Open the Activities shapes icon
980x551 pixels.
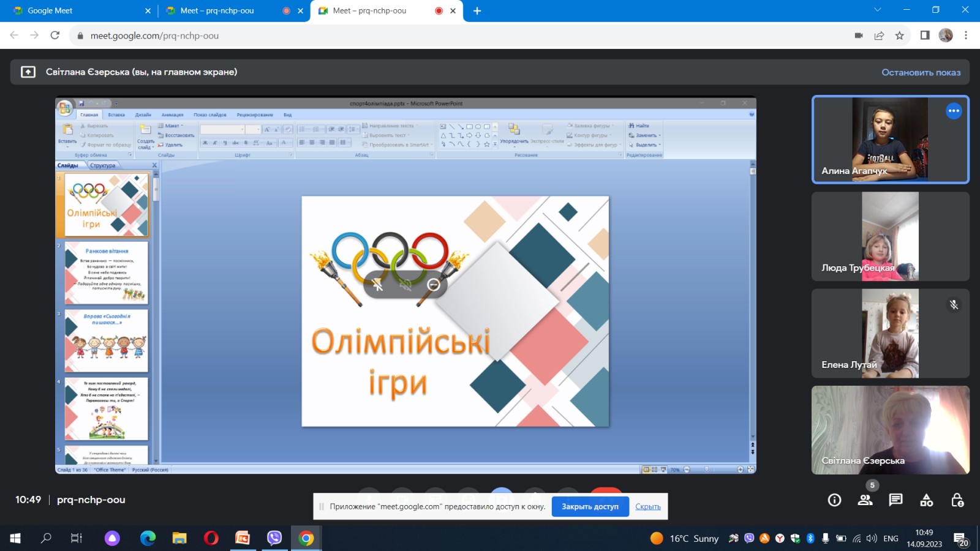click(x=926, y=500)
